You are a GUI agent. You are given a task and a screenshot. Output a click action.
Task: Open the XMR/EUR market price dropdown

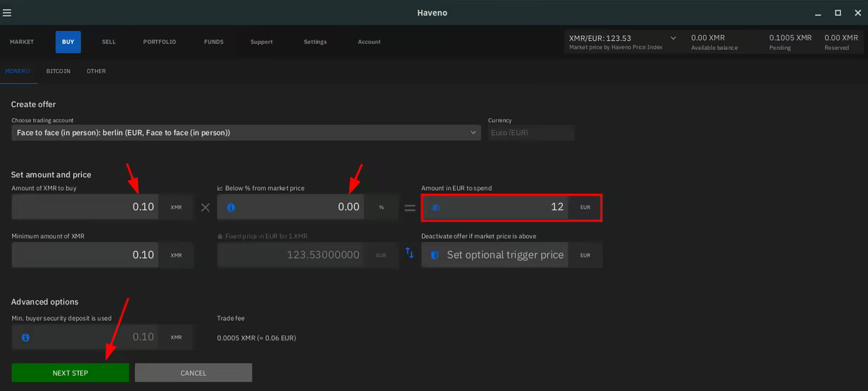coord(672,38)
